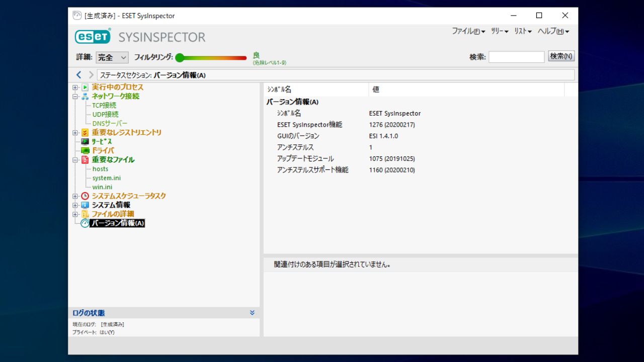644x362 pixels.
Task: Expand the システム情報 tree node
Action: point(75,205)
